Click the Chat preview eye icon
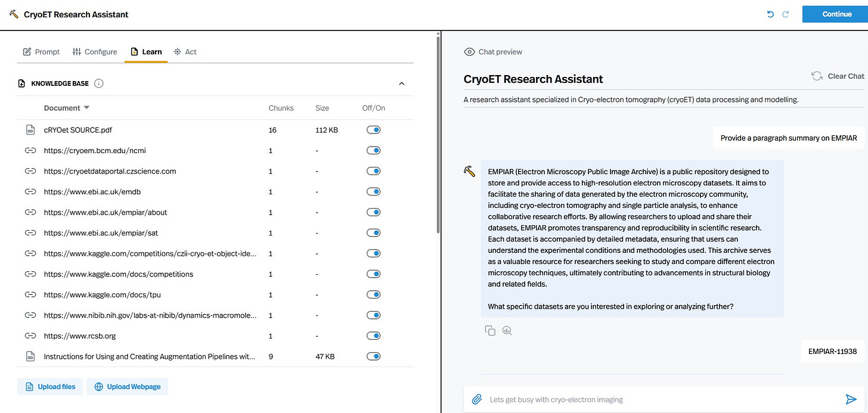868x413 pixels. coord(469,52)
